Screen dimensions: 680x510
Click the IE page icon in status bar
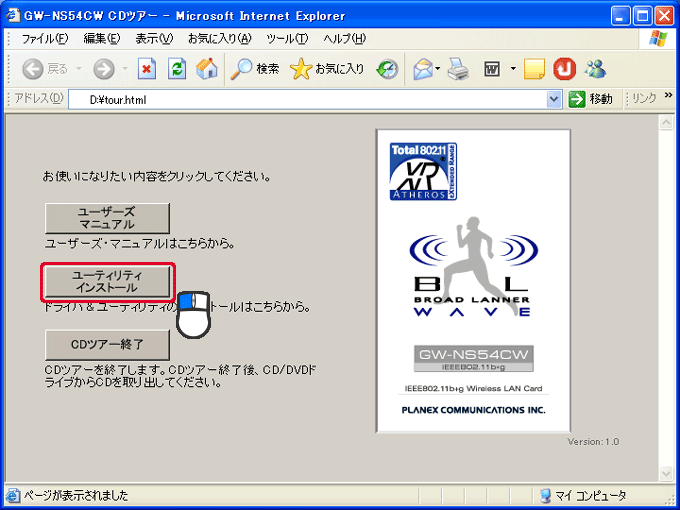13,495
